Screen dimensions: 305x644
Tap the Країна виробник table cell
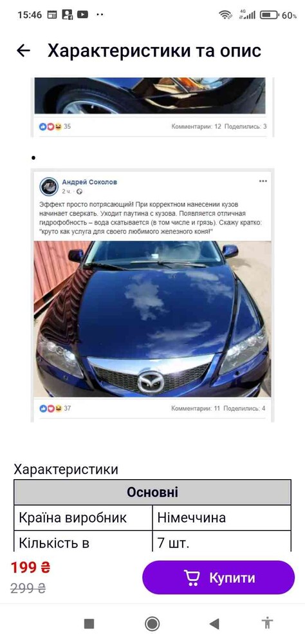(x=84, y=518)
